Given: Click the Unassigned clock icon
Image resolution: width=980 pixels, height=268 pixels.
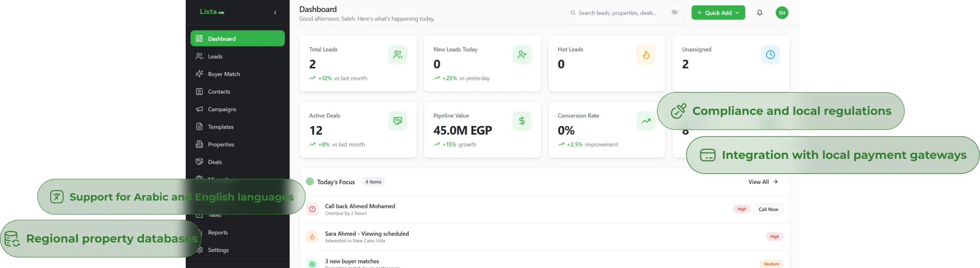Looking at the screenshot, I should point(770,55).
